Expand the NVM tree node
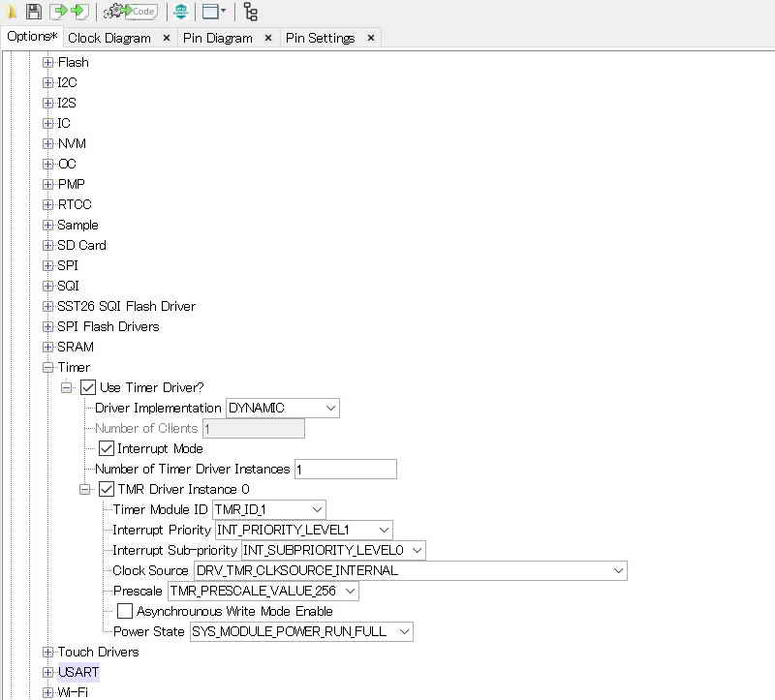775x700 pixels. pyautogui.click(x=47, y=143)
